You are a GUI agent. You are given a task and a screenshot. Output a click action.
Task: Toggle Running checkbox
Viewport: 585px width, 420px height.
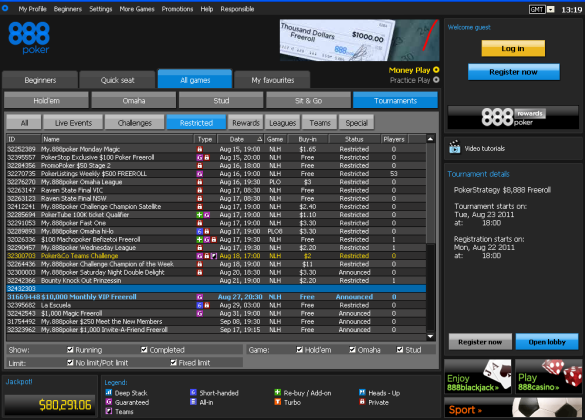(70, 350)
